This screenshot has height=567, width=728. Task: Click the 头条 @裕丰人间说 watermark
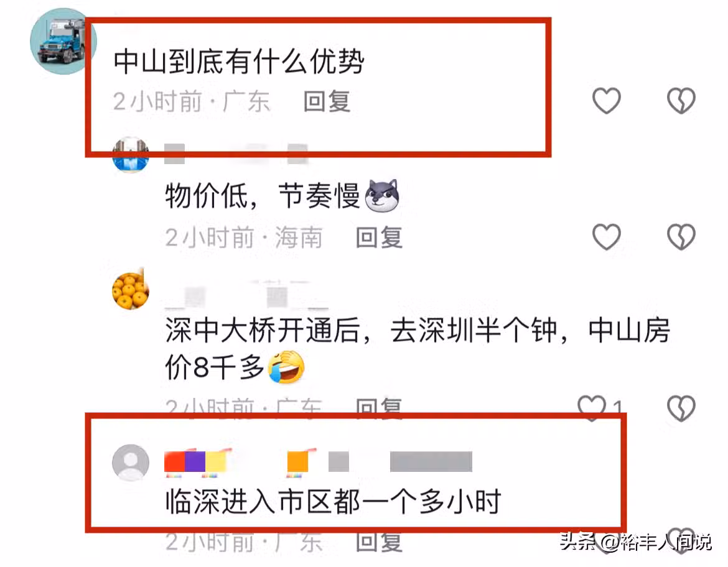point(636,542)
